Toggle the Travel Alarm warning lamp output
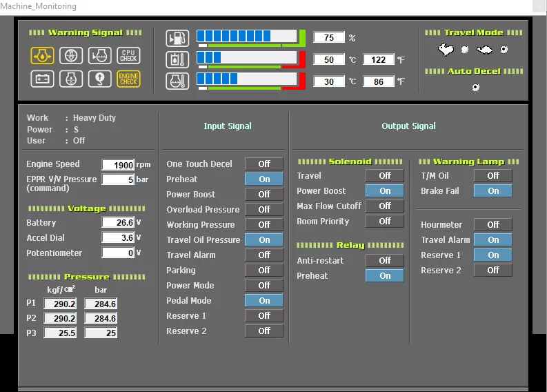The width and height of the screenshot is (547, 392). click(493, 240)
